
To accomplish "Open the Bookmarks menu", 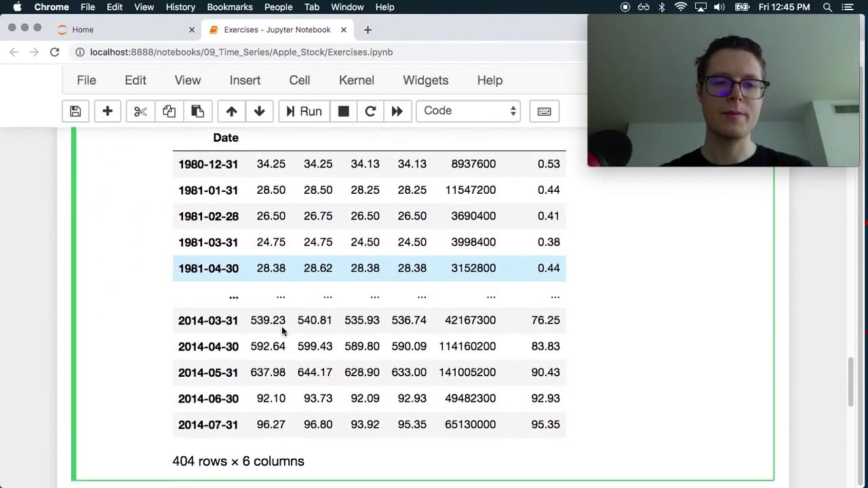I will point(230,7).
